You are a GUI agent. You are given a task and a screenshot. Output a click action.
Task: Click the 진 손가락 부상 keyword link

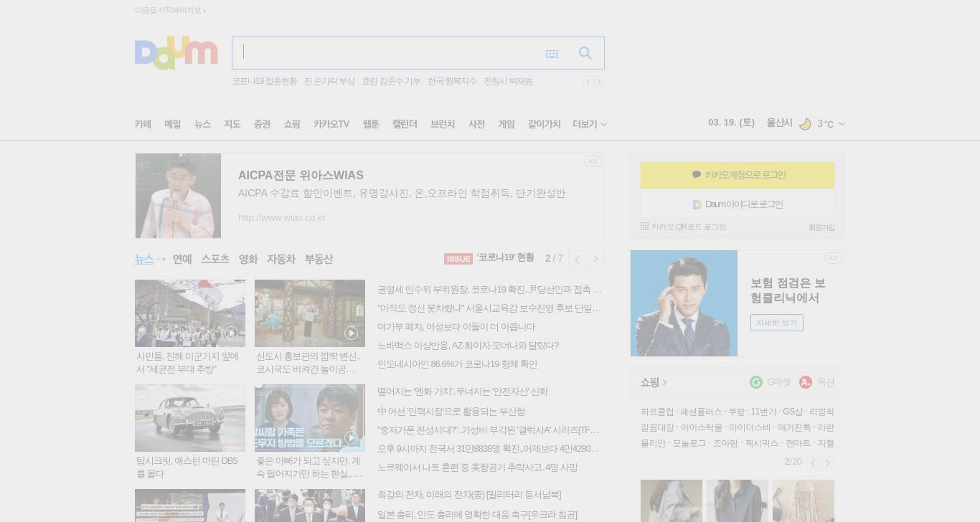point(329,82)
